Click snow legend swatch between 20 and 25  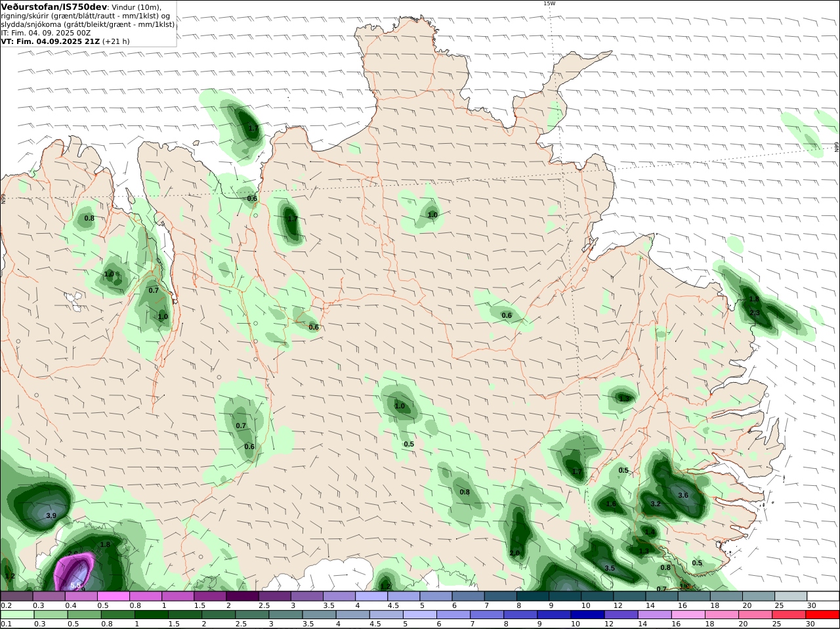pyautogui.click(x=758, y=596)
